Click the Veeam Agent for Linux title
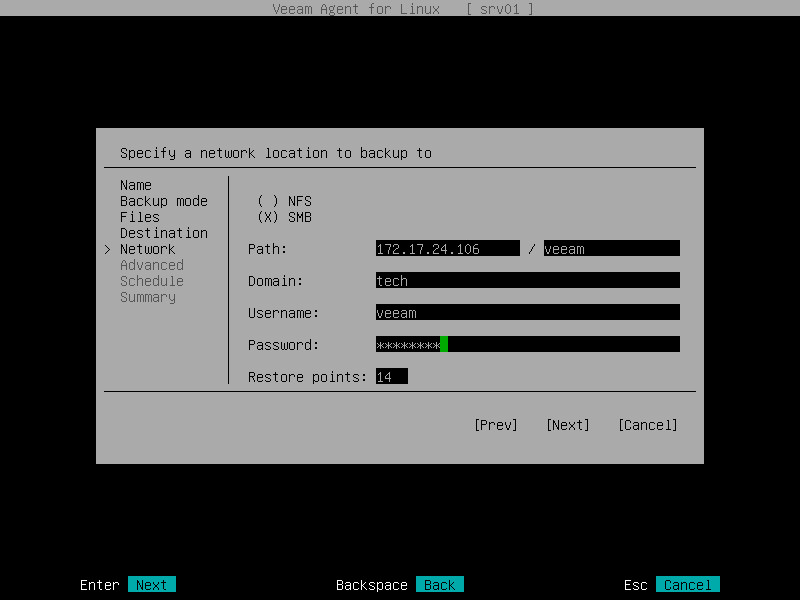800x600 pixels. (356, 9)
